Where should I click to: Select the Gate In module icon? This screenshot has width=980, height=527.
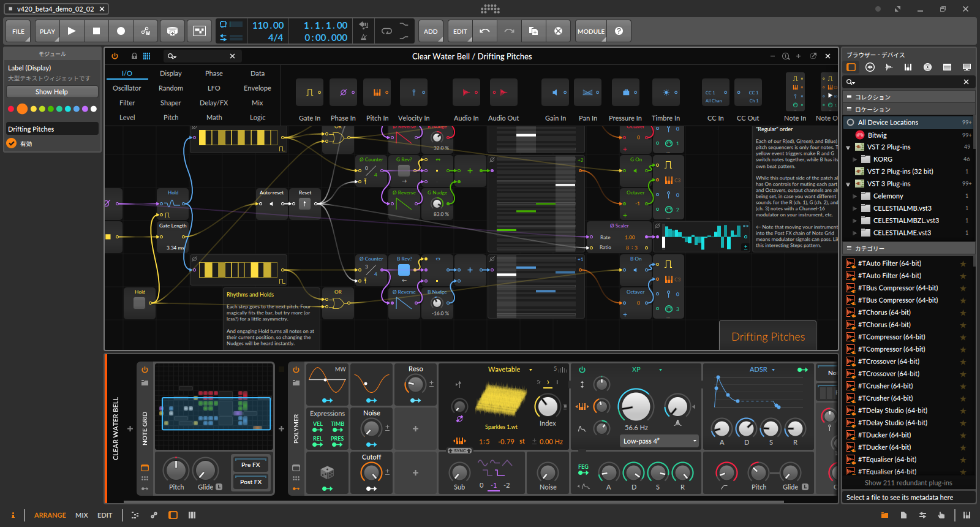click(309, 93)
